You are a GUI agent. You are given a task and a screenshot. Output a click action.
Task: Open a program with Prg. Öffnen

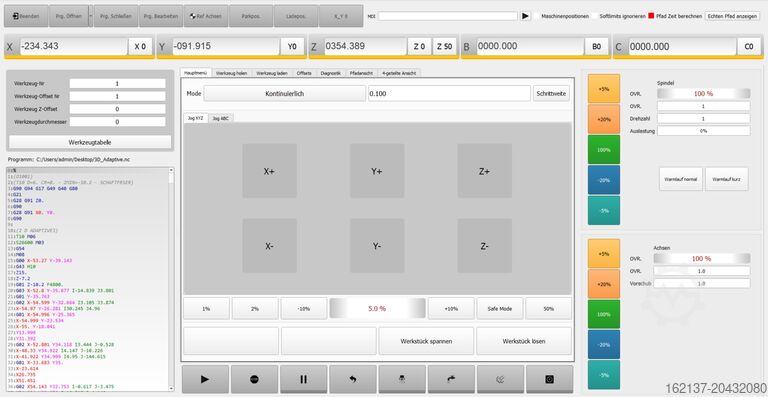click(69, 16)
